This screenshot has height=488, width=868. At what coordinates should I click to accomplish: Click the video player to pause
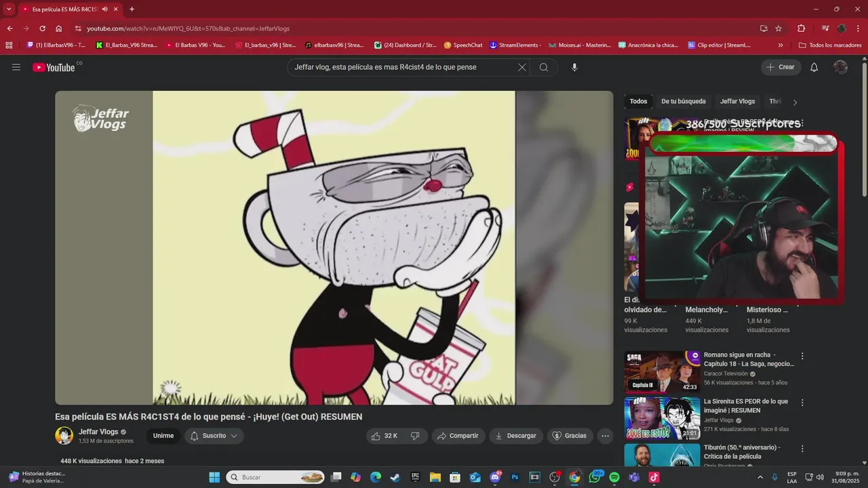(x=334, y=248)
